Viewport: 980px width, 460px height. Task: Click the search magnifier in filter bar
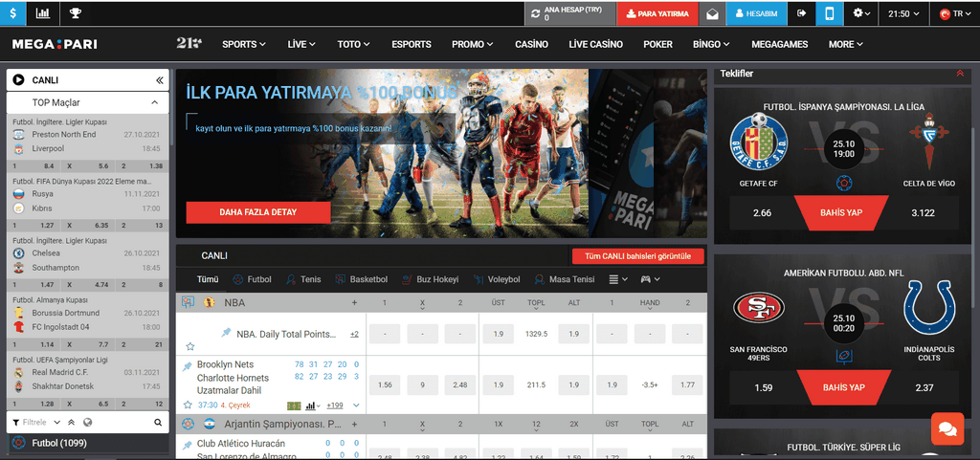pyautogui.click(x=158, y=423)
